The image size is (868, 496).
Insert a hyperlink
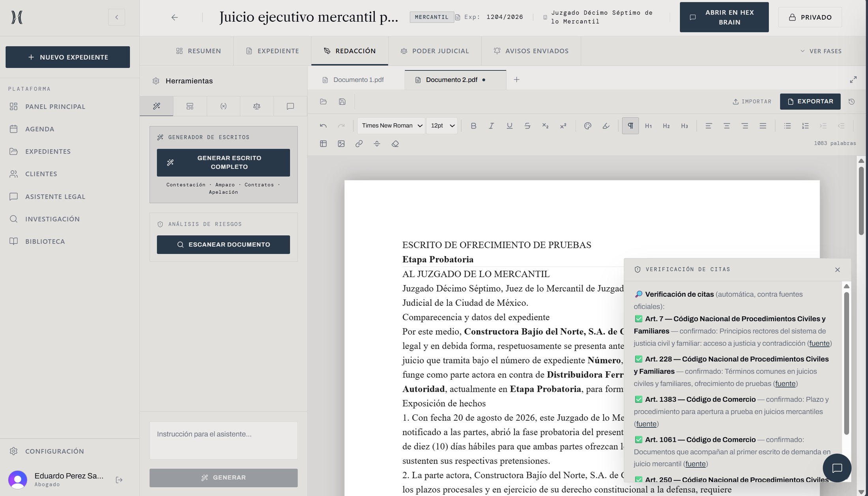(x=359, y=144)
